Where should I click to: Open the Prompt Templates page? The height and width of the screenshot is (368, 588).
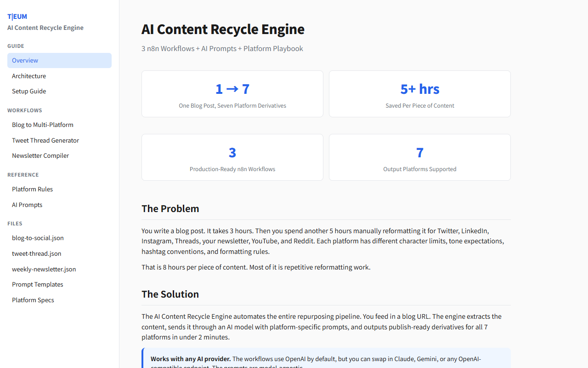point(38,284)
